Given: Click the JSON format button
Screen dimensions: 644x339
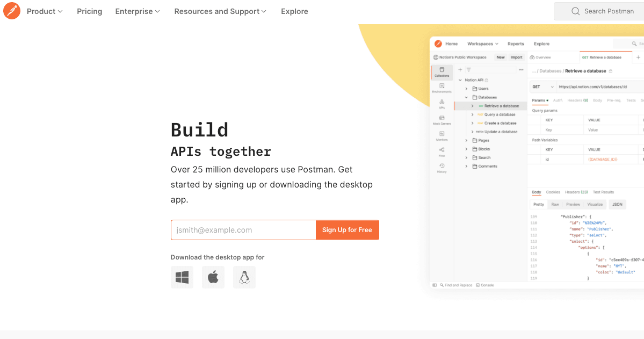Looking at the screenshot, I should coord(617,204).
